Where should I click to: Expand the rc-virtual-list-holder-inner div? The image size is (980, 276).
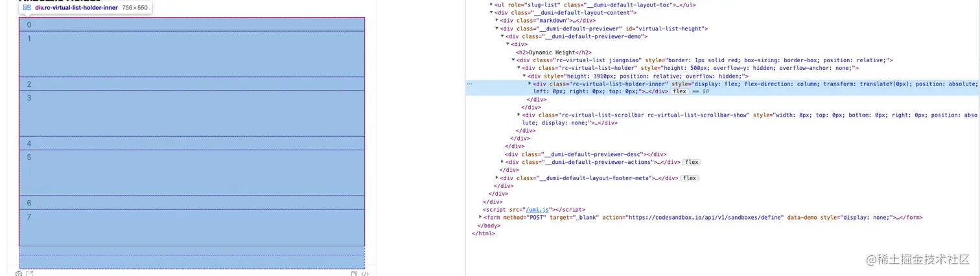[x=530, y=84]
